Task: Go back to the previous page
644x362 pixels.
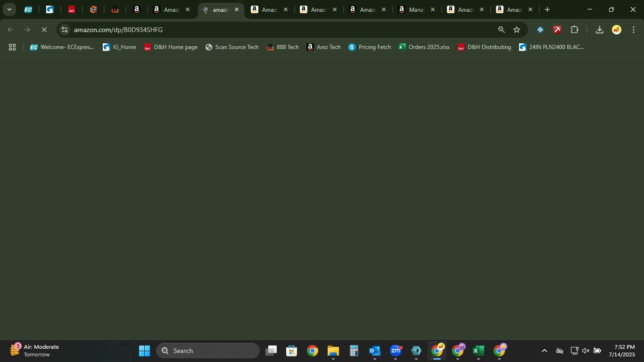Action: pos(10,30)
